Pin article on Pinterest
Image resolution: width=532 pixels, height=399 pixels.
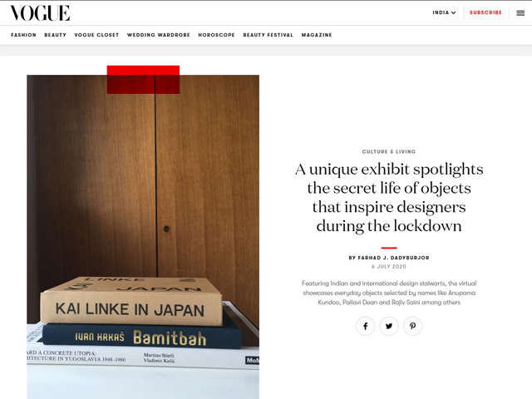[412, 327]
